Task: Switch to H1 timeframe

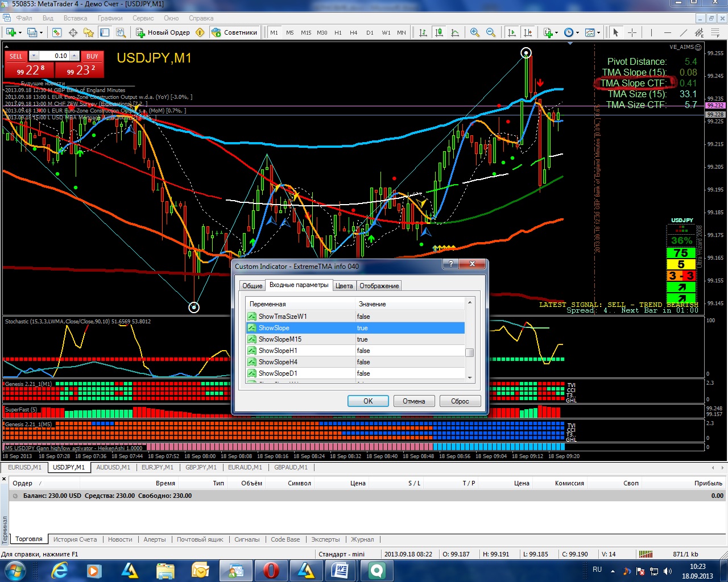Action: pyautogui.click(x=338, y=32)
